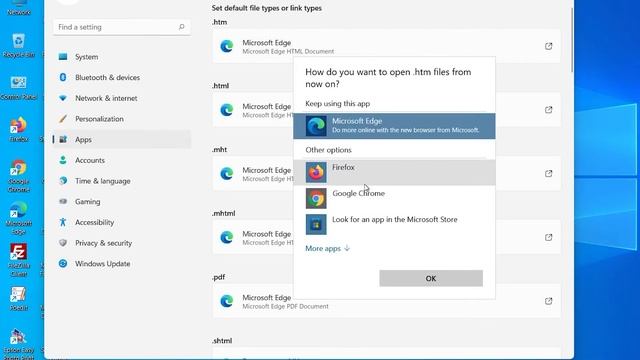The image size is (640, 360).
Task: Open Personalization settings
Action: coord(122,119)
